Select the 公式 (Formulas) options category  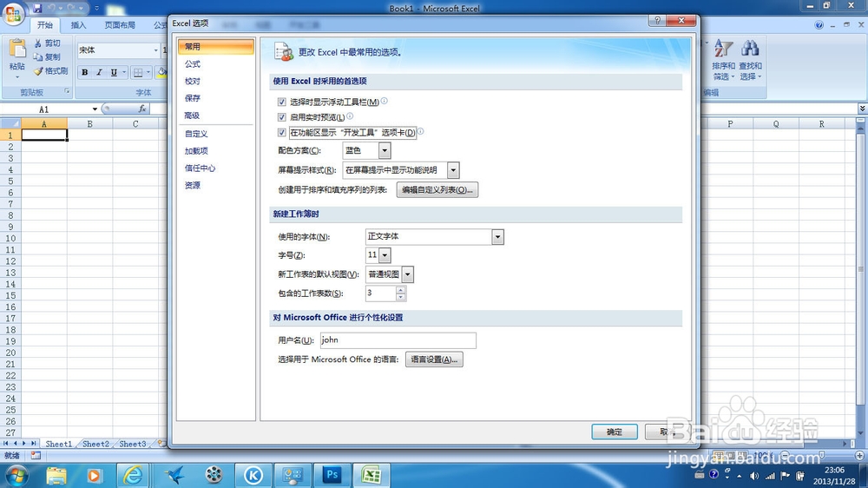193,63
